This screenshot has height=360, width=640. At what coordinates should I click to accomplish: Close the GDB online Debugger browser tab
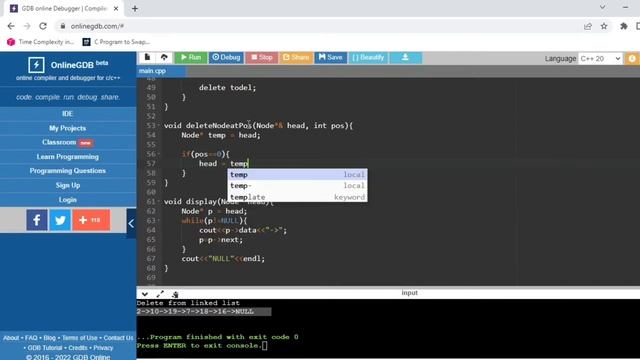point(116,8)
